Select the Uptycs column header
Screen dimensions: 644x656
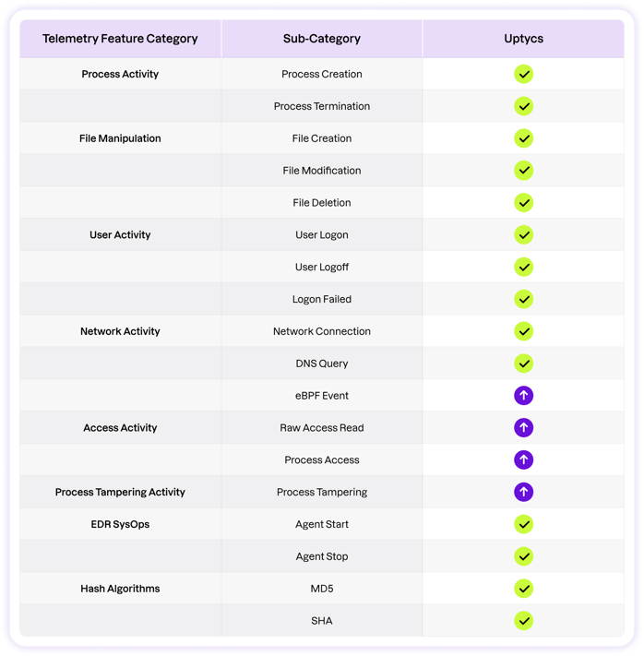[x=523, y=39]
